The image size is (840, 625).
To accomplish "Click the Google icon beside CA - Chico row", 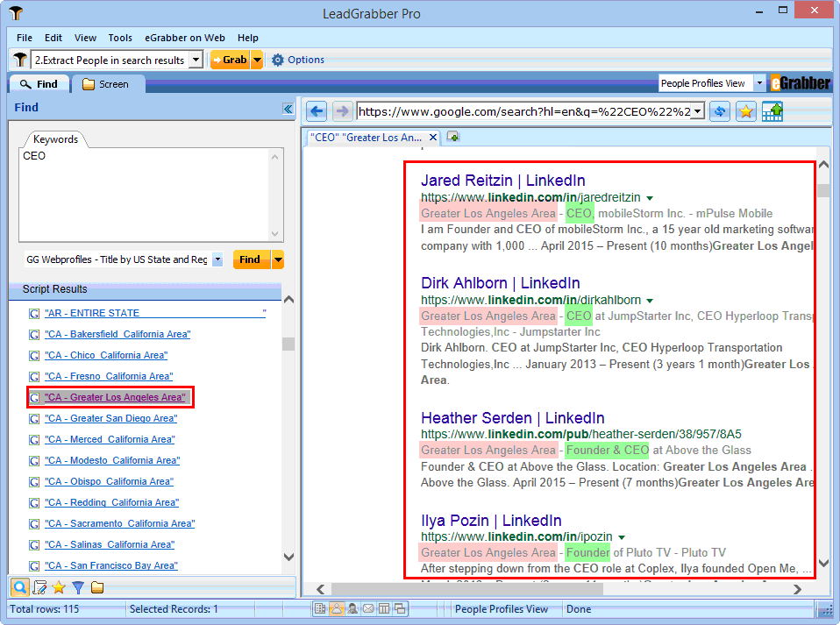I will 34,356.
